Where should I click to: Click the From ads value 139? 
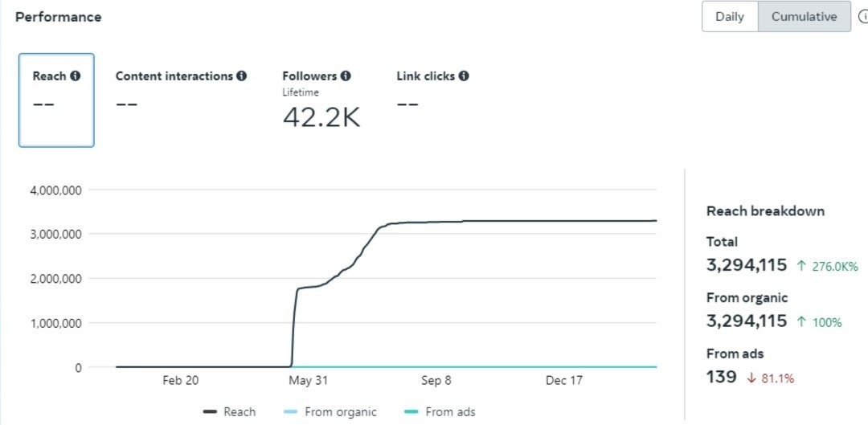722,377
